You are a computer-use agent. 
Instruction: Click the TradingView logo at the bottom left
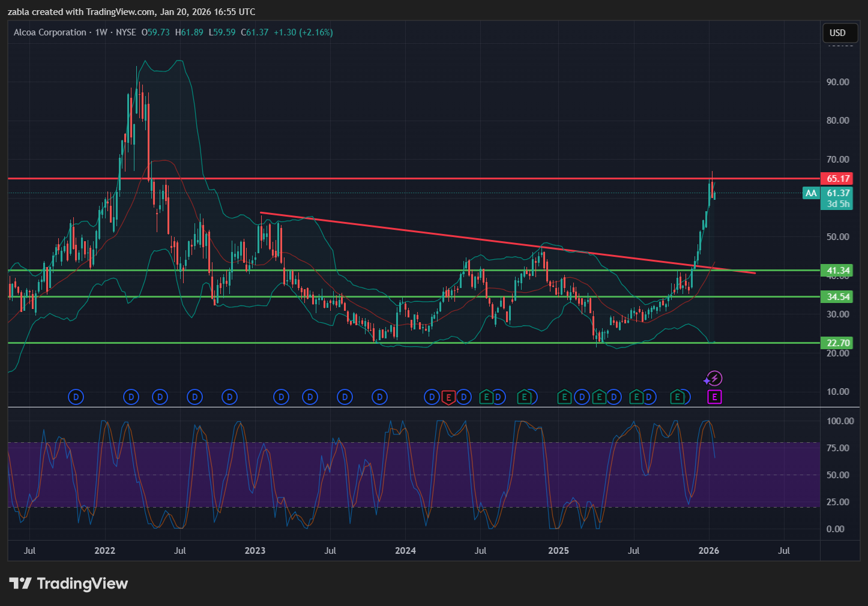[x=69, y=584]
